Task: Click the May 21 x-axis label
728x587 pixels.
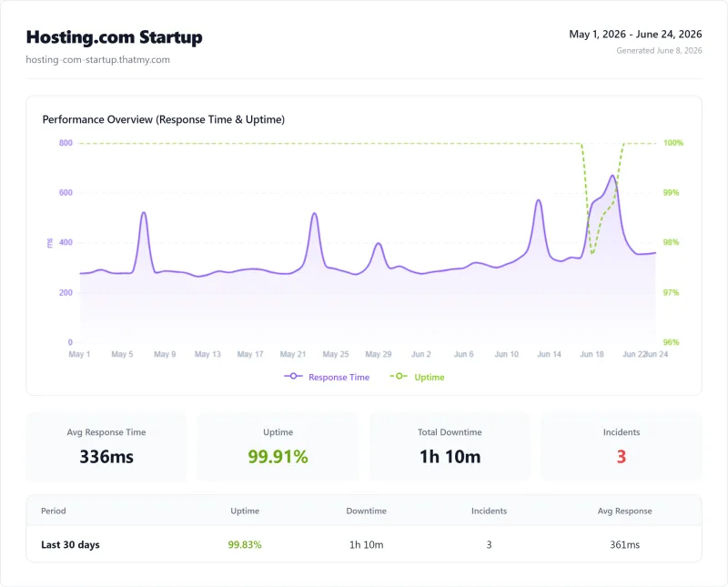Action: click(x=293, y=354)
